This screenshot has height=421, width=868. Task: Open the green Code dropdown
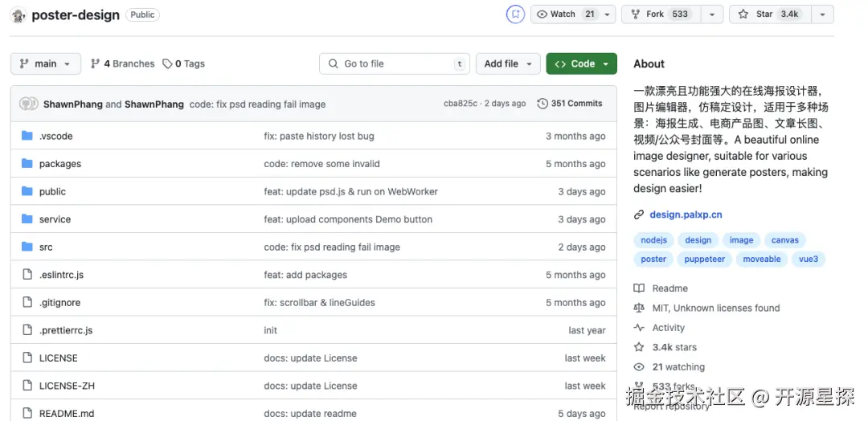coord(581,64)
